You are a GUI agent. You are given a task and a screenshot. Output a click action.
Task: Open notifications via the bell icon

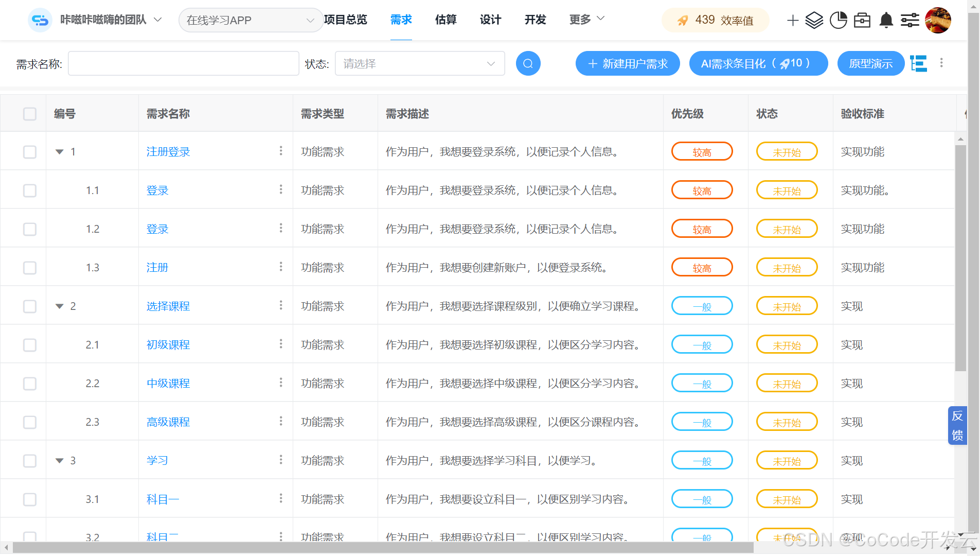click(886, 20)
